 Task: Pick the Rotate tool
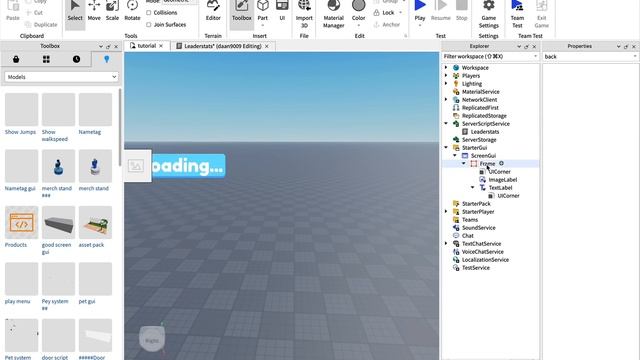(x=132, y=12)
